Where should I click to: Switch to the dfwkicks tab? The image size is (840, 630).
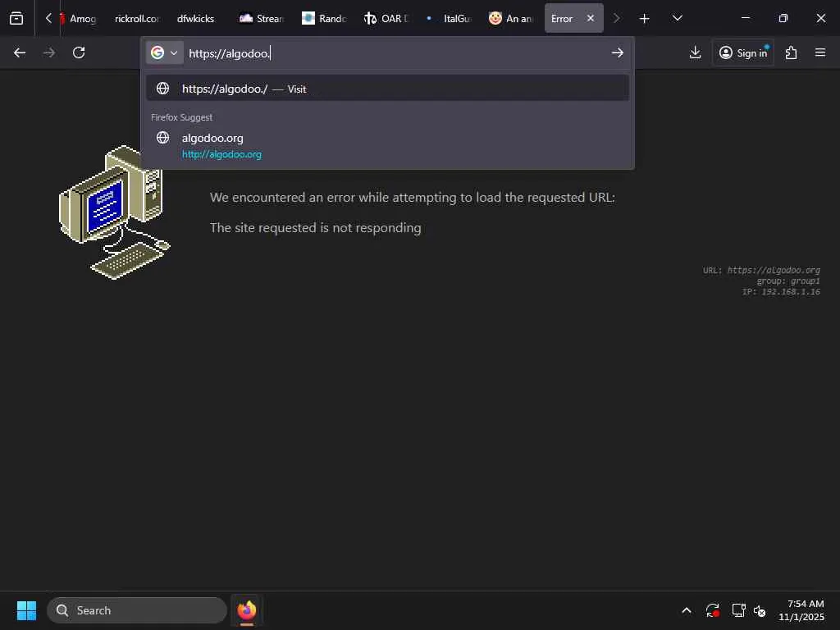click(195, 19)
